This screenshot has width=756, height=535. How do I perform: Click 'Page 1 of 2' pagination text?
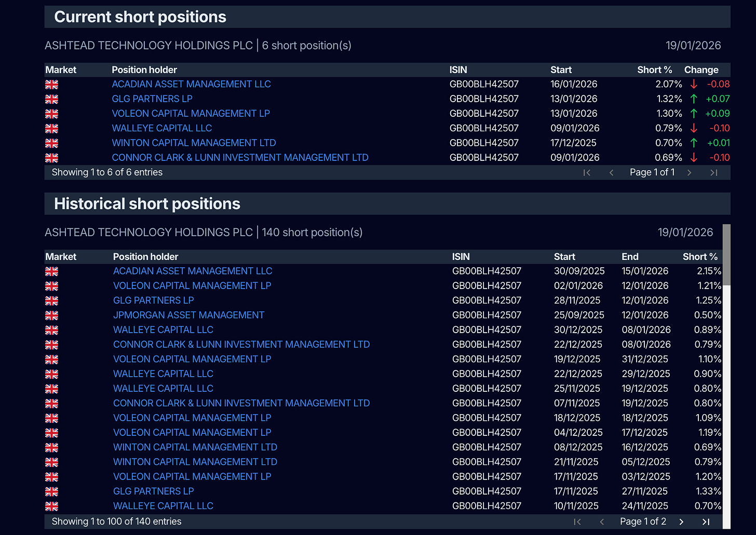point(643,522)
